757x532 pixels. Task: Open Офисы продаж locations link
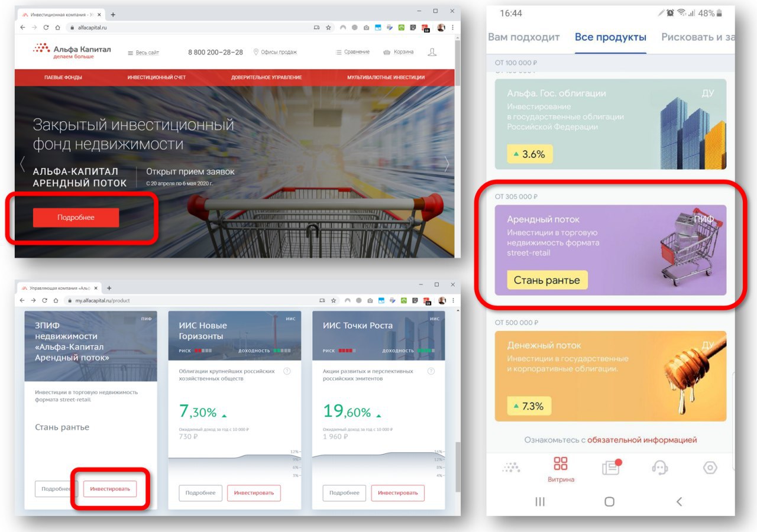(x=275, y=52)
